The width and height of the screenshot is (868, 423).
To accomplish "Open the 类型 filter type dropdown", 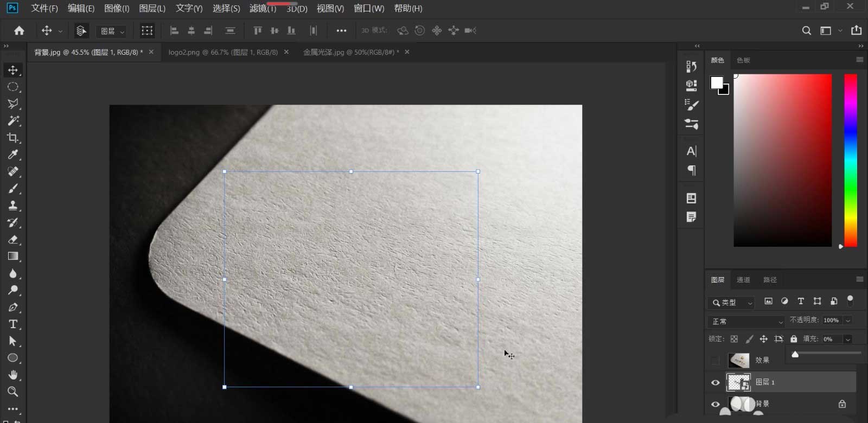I will pyautogui.click(x=731, y=303).
